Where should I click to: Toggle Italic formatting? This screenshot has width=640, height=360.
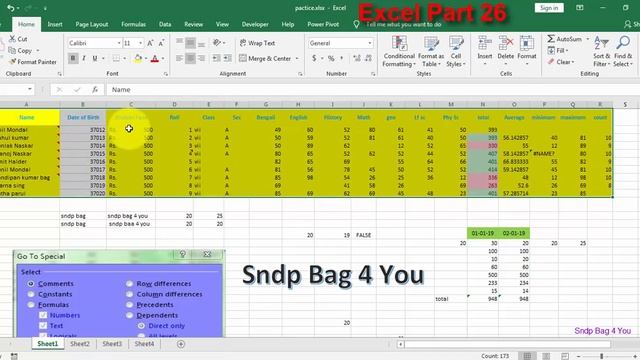[x=84, y=58]
